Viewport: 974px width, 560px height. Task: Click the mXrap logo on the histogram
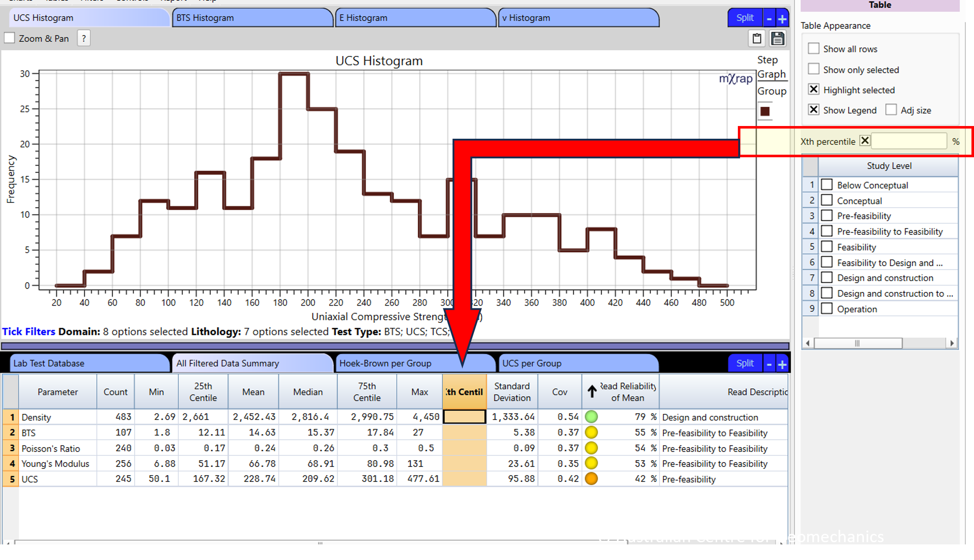(x=735, y=78)
